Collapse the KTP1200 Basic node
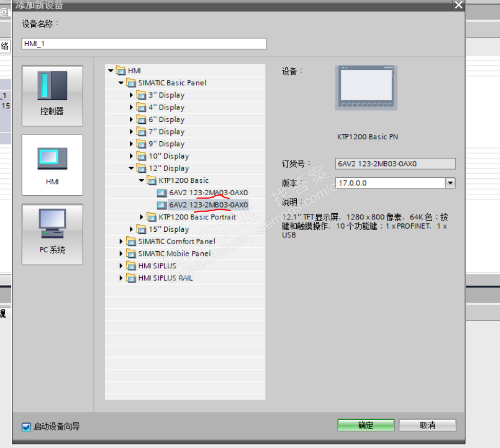 pyautogui.click(x=141, y=180)
